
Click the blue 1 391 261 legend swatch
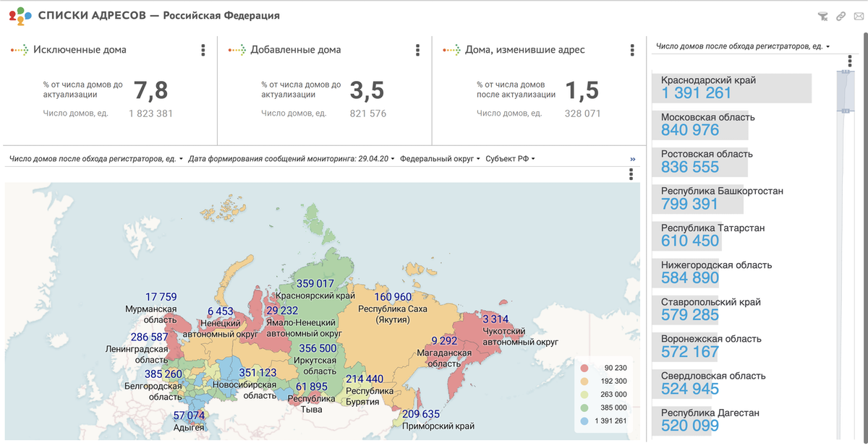[585, 421]
